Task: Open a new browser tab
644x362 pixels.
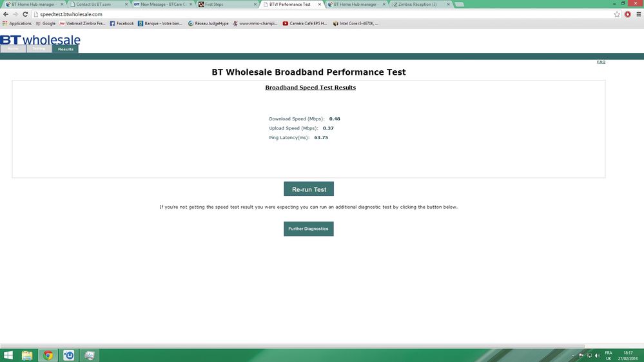Action: click(460, 4)
